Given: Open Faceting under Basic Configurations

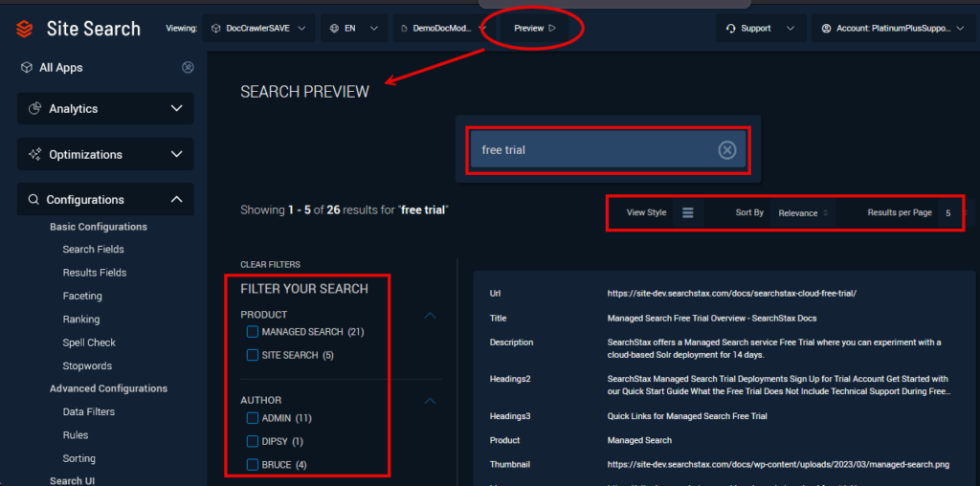Looking at the screenshot, I should coord(82,297).
